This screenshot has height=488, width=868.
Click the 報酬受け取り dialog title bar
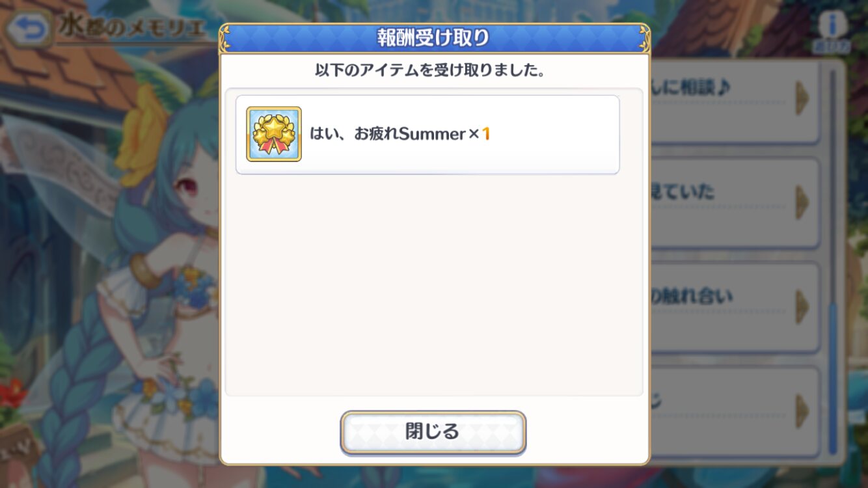[435, 38]
